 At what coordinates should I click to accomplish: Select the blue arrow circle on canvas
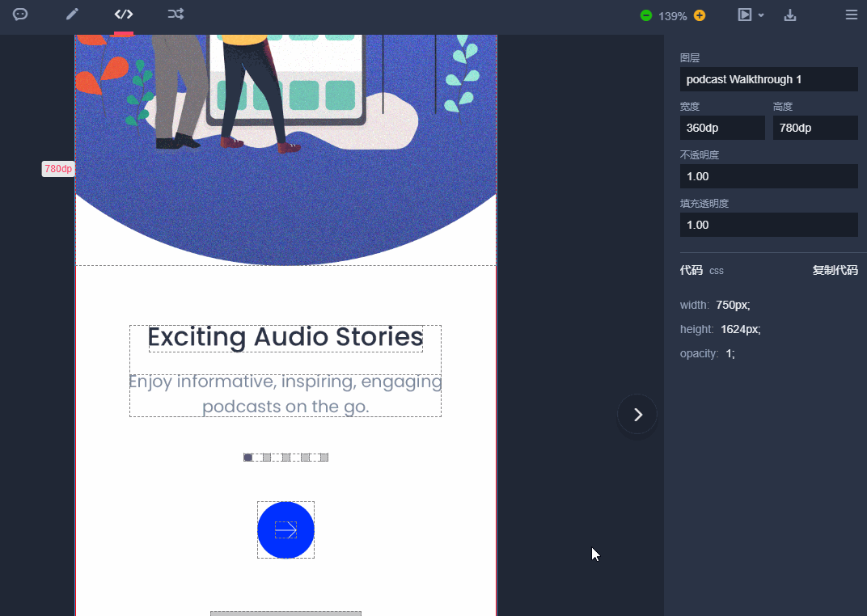coord(285,530)
